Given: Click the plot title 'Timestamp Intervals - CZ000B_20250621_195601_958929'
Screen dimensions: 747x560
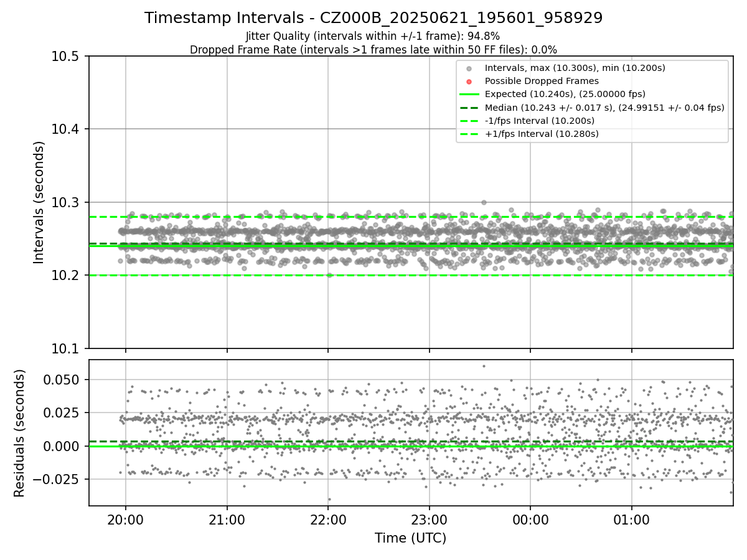Looking at the screenshot, I should point(374,18).
